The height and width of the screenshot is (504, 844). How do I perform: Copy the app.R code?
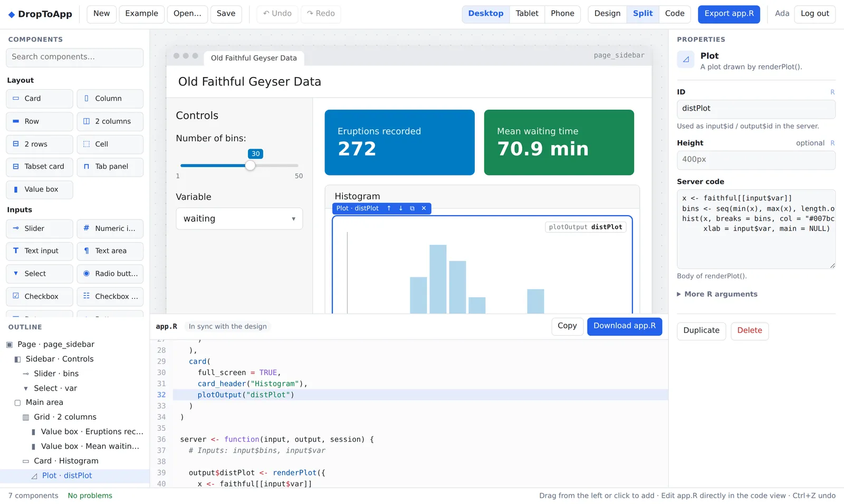pos(567,326)
